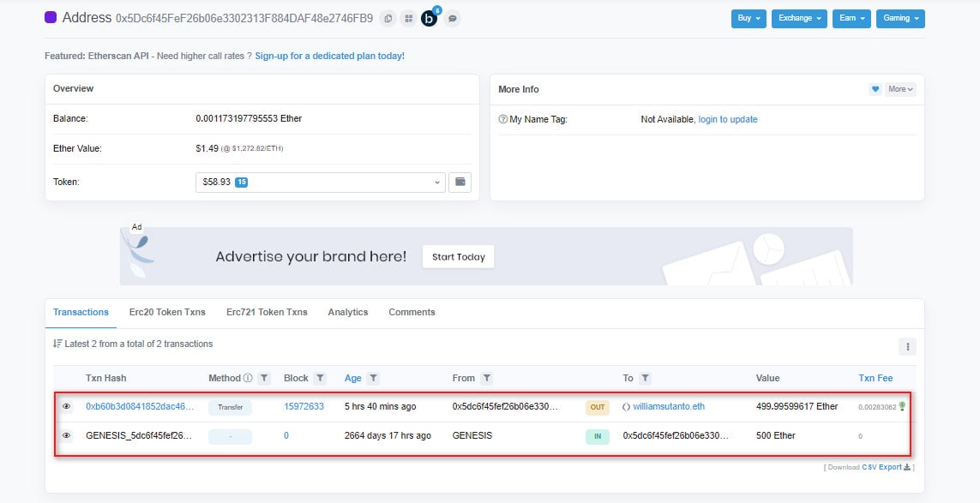Open the More dropdown in More Info
The height and width of the screenshot is (503, 980).
tap(900, 89)
